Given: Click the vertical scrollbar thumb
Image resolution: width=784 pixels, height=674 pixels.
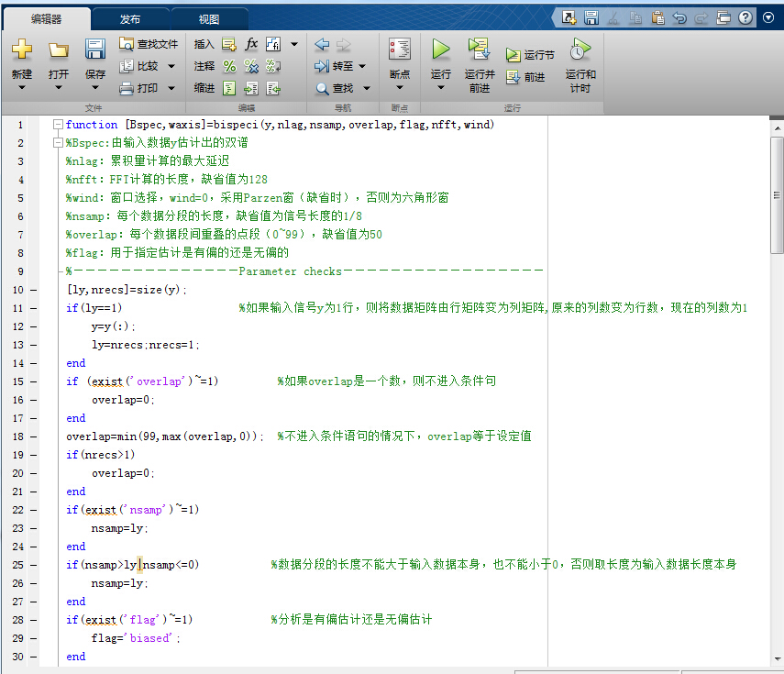Looking at the screenshot, I should point(777,195).
